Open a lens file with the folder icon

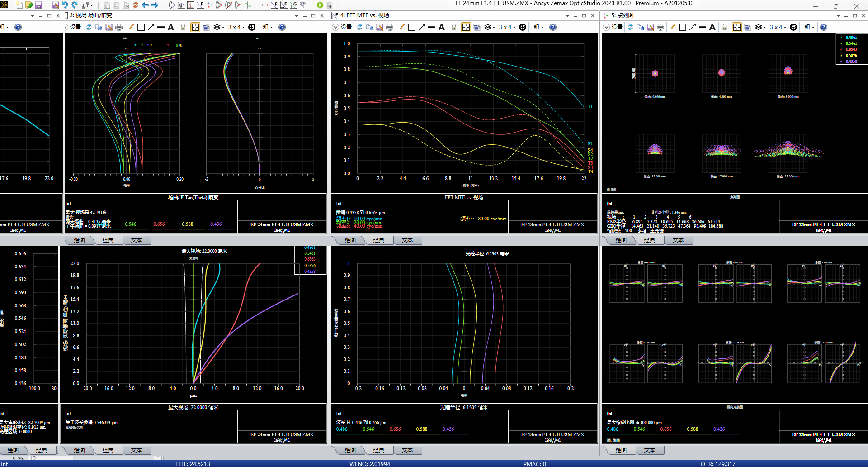click(x=29, y=5)
